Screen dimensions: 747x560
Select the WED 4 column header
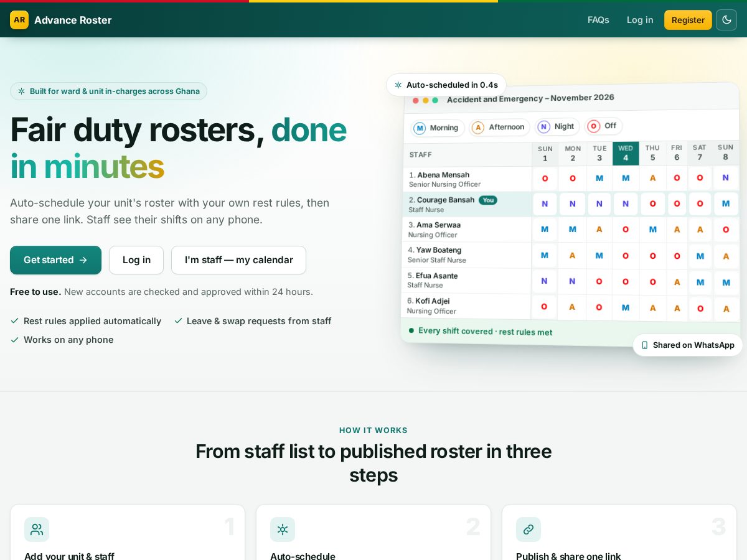626,153
